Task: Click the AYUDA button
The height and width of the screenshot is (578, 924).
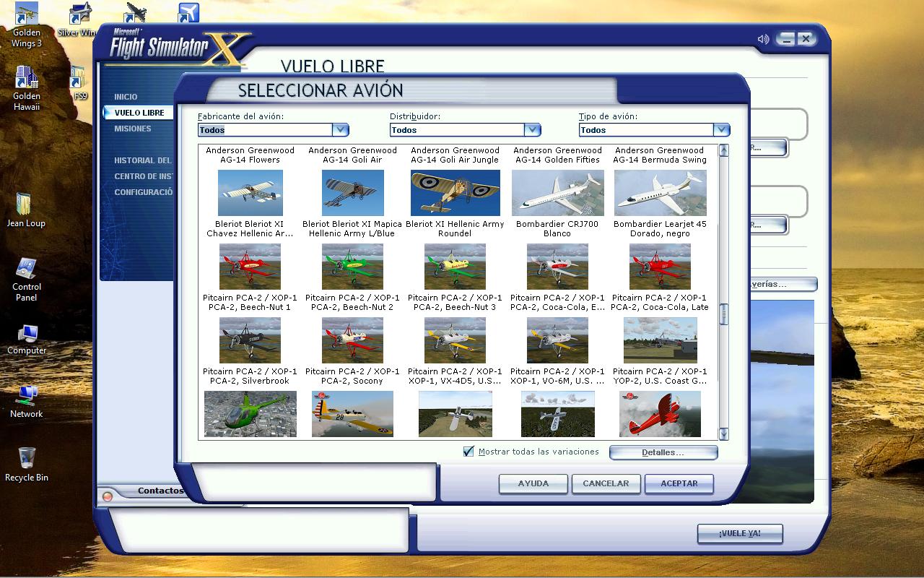Action: [533, 483]
